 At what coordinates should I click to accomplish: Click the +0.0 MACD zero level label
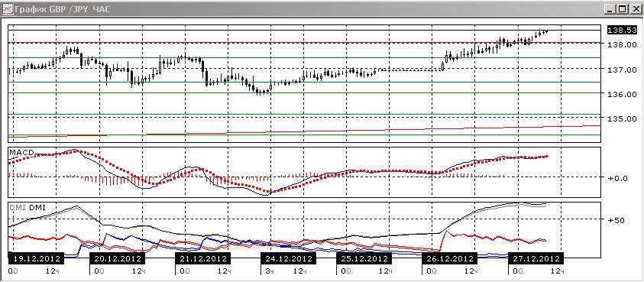619,178
